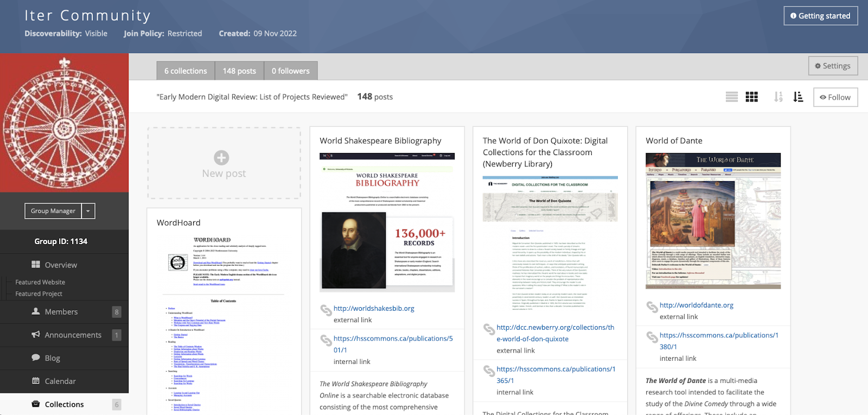
Task: Click link icon beside dcc.newberry.org link
Action: [x=489, y=329]
